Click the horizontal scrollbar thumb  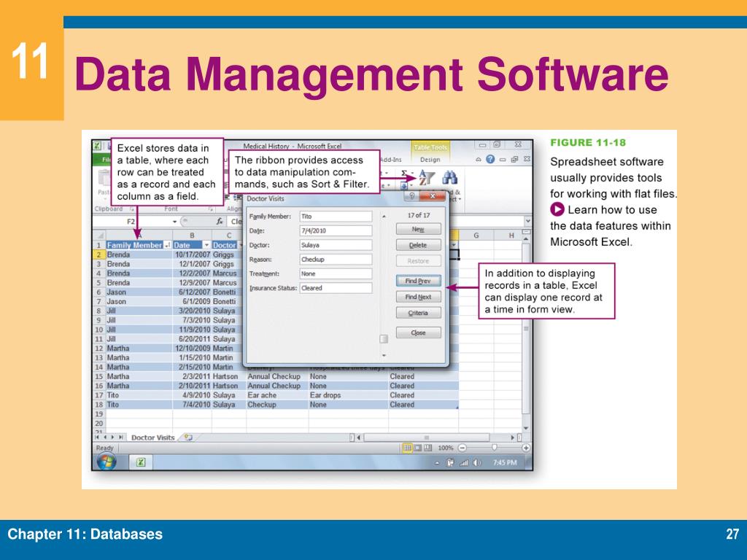coord(426,437)
